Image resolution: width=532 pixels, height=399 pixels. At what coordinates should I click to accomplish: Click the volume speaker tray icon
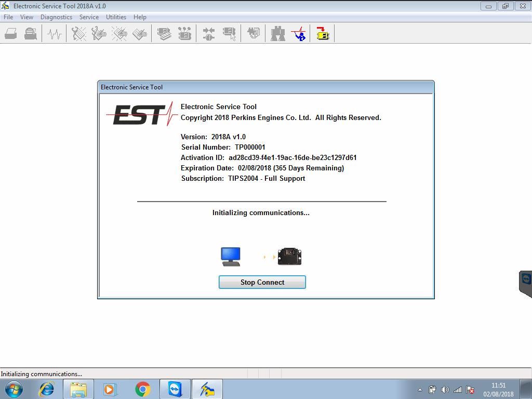445,390
